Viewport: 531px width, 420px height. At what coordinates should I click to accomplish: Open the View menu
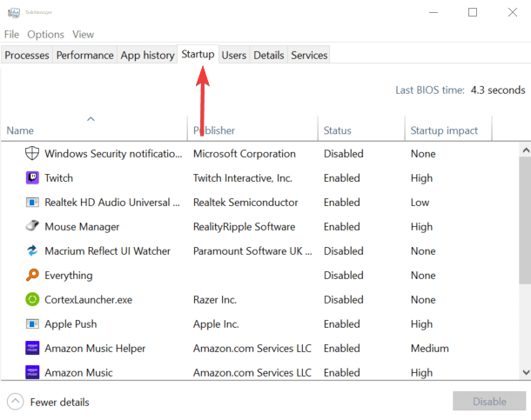point(83,35)
